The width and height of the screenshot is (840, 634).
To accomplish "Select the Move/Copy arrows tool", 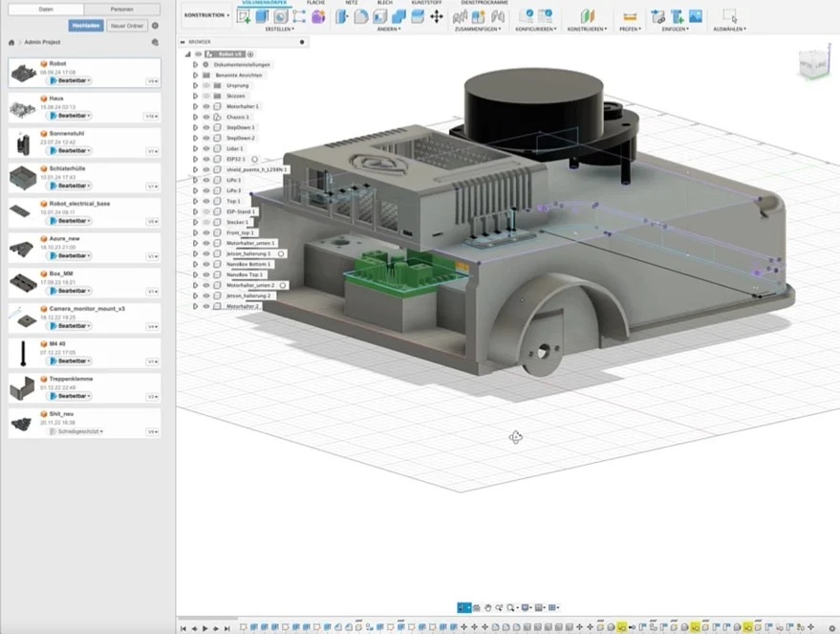I will [437, 16].
